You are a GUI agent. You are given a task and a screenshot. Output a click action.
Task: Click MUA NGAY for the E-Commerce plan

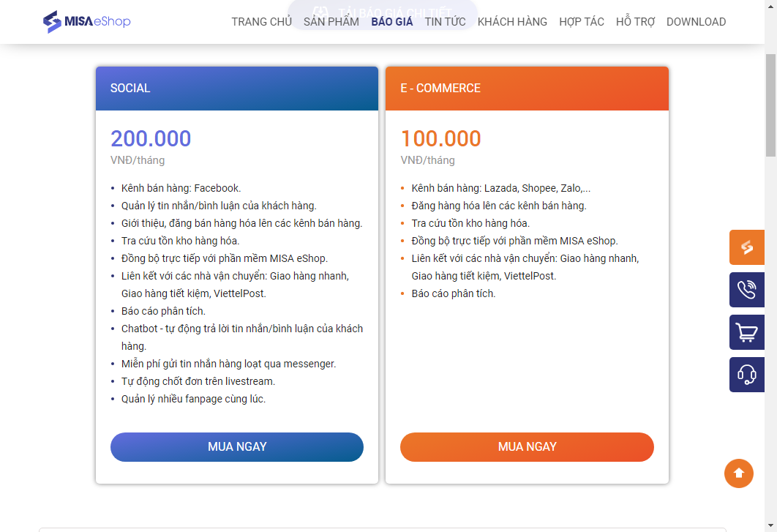527,447
